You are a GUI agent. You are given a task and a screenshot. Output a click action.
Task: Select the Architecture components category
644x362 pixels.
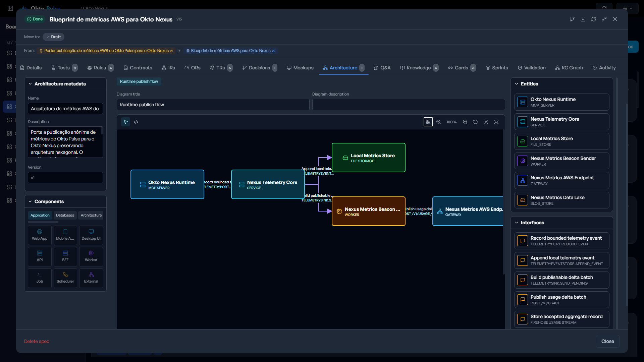click(91, 215)
